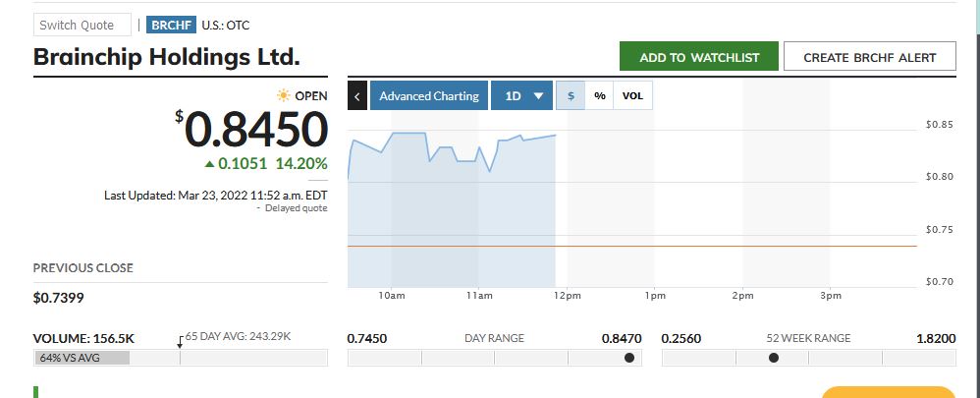Click the orange previous close line
The height and width of the screenshot is (398, 980).
[631, 246]
